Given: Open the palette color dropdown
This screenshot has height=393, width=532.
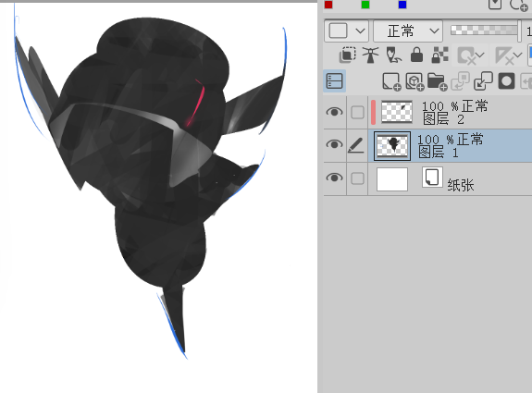Looking at the screenshot, I should pyautogui.click(x=346, y=31).
